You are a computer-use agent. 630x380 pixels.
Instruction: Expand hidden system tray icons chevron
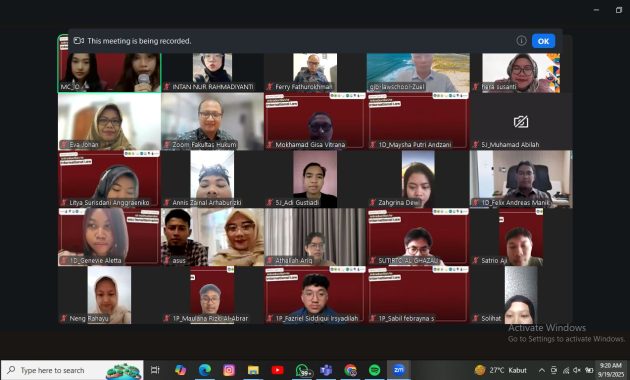(542, 370)
